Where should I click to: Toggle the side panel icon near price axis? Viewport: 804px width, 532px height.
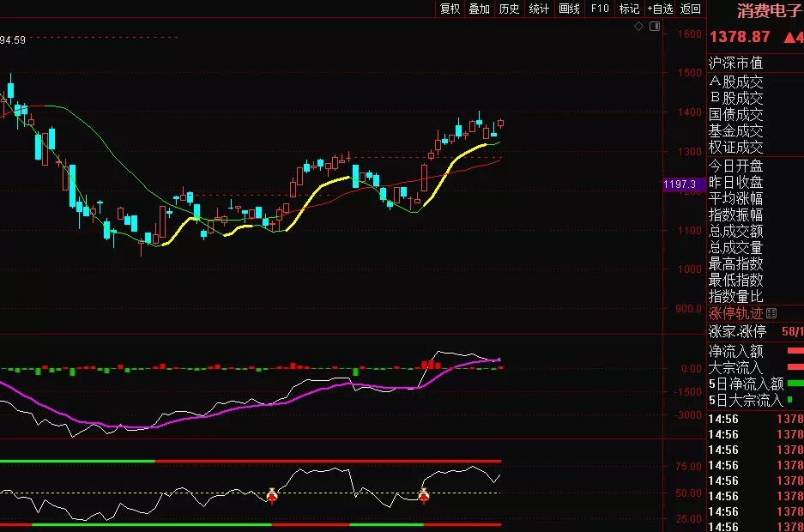[x=655, y=27]
